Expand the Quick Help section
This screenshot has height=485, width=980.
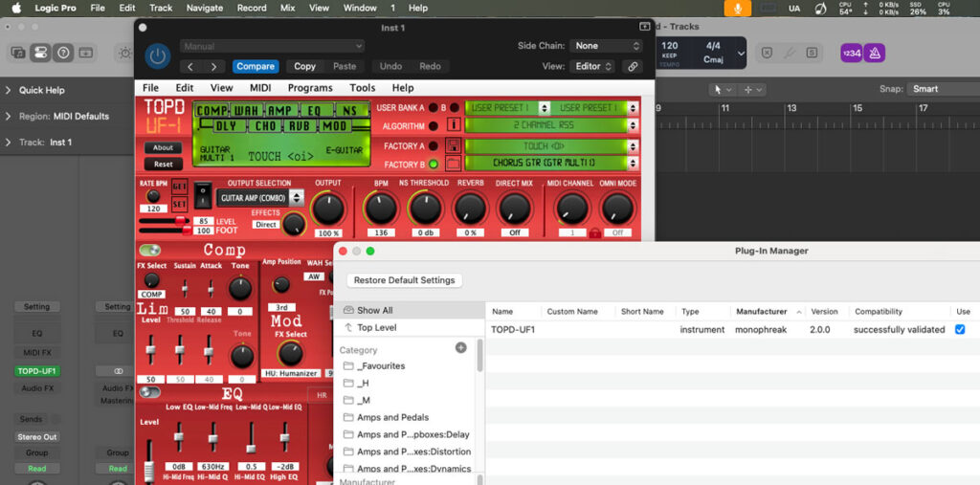click(x=8, y=90)
